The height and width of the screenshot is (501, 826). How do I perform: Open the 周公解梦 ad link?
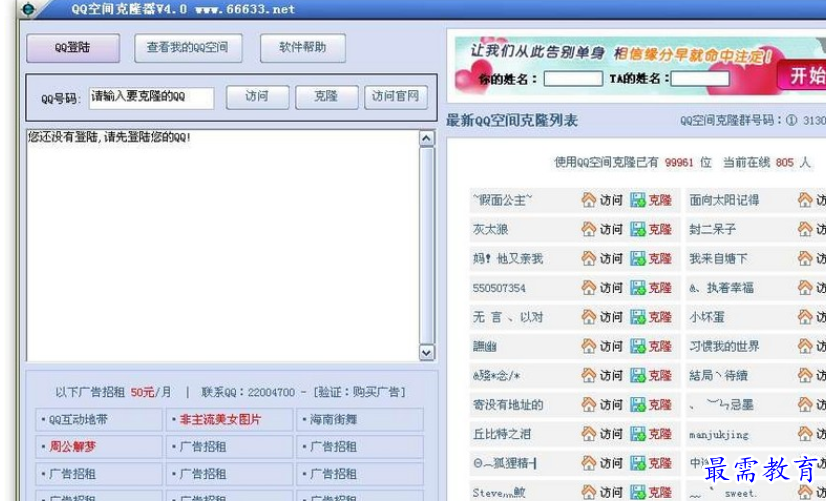73,447
